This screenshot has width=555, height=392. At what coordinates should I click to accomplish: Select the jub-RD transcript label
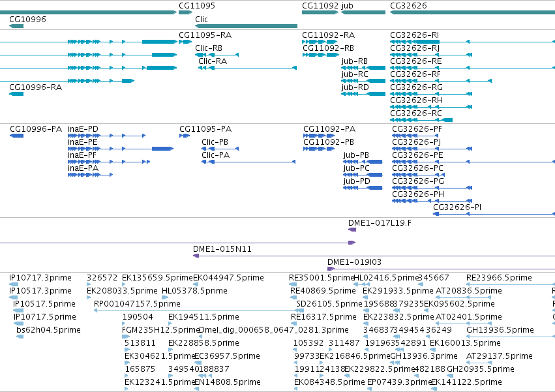point(355,87)
